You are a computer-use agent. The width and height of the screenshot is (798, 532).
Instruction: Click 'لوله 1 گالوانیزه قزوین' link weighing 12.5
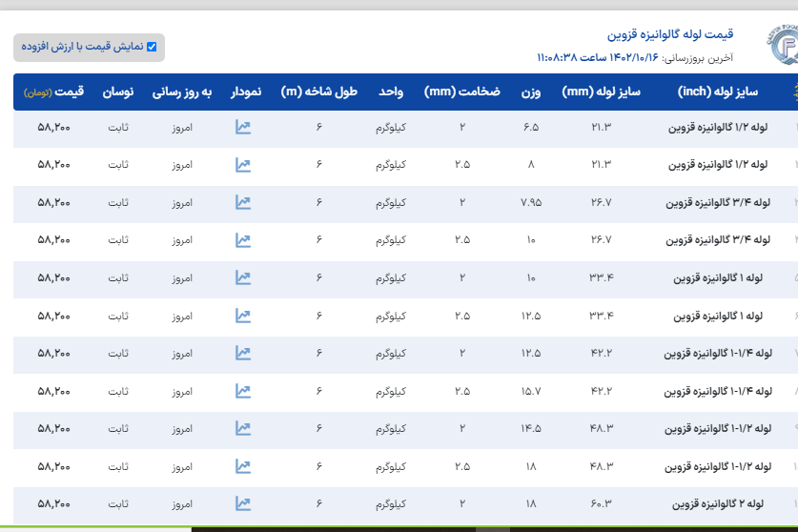coord(717,316)
